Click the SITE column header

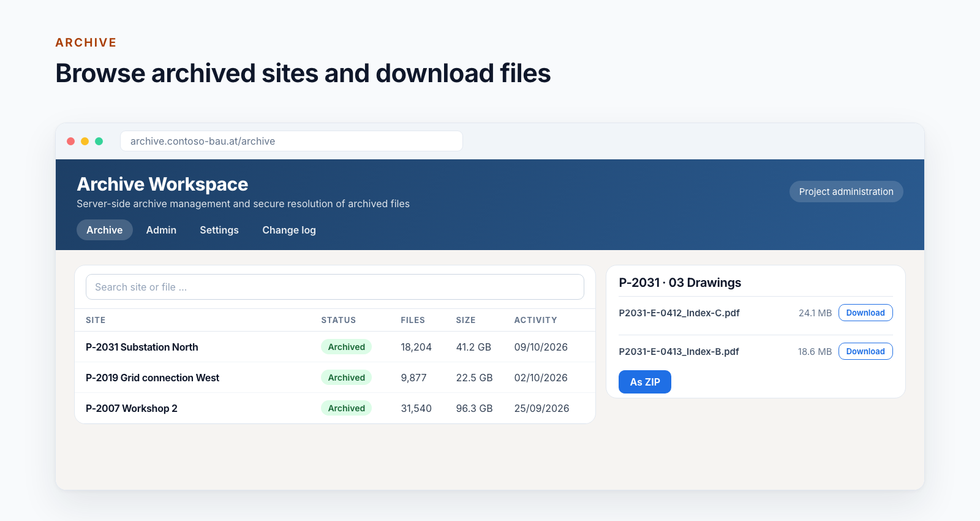tap(96, 320)
